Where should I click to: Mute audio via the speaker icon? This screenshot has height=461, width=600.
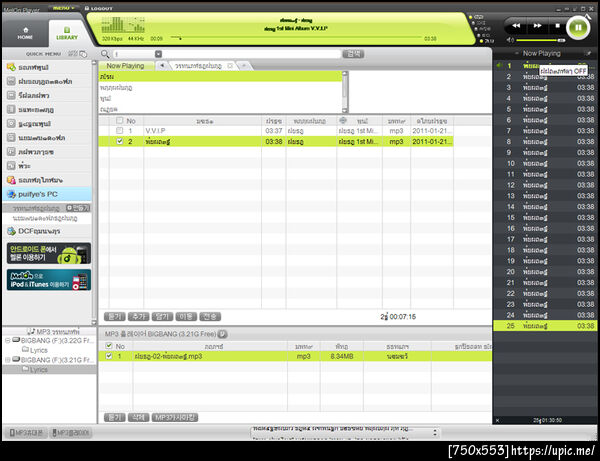click(510, 40)
